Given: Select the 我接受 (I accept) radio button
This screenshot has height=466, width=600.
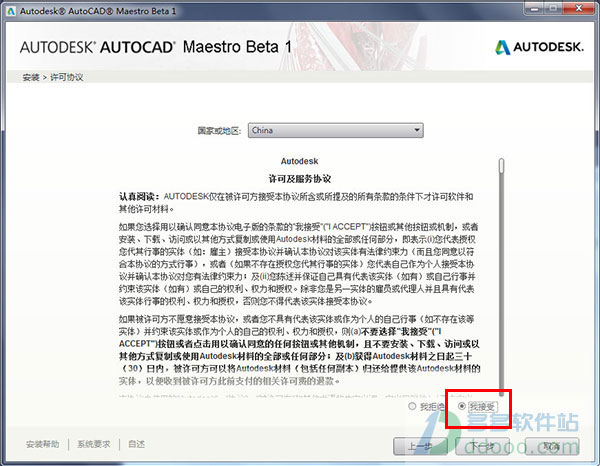Looking at the screenshot, I should click(462, 406).
